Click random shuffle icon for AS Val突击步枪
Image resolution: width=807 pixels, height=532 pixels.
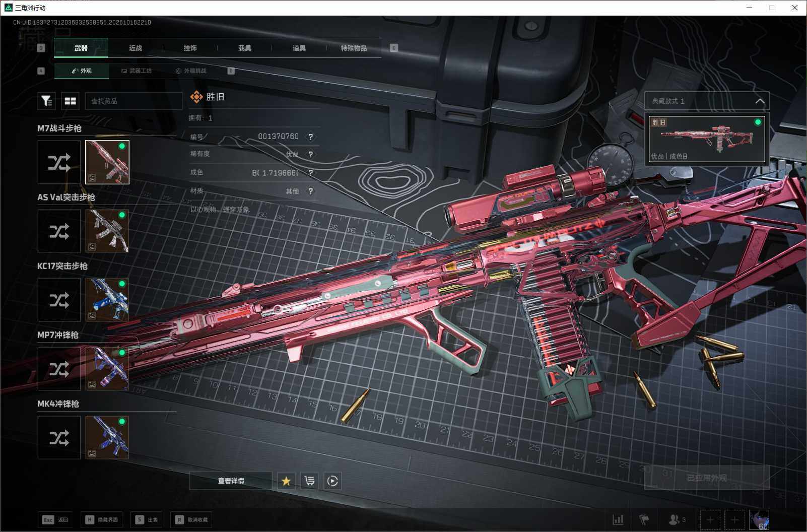pos(59,231)
